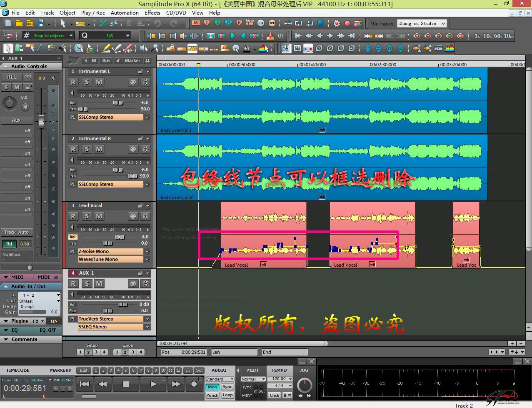
Task: Click the Track Auto button
Action: pyautogui.click(x=17, y=233)
